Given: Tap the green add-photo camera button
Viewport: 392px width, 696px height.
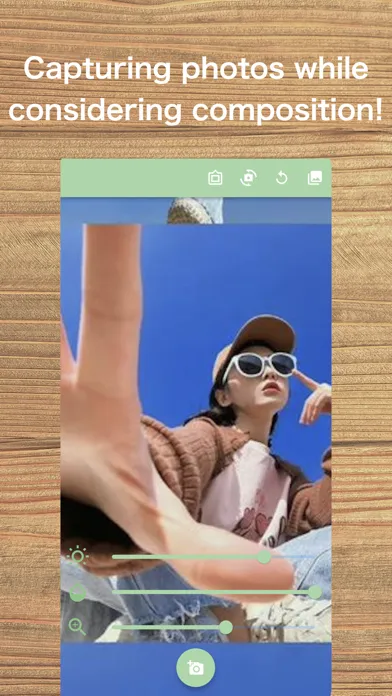Looking at the screenshot, I should [196, 668].
